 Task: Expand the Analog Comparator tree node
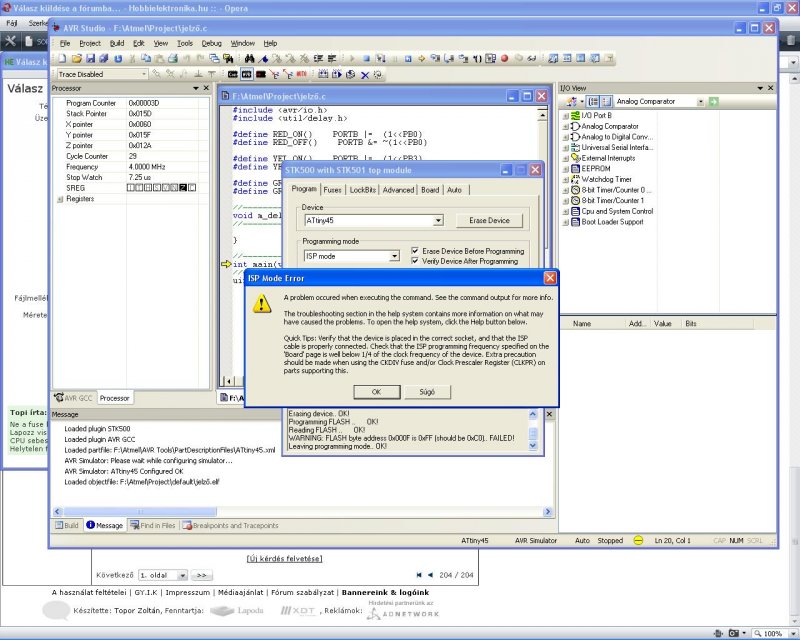tap(565, 127)
